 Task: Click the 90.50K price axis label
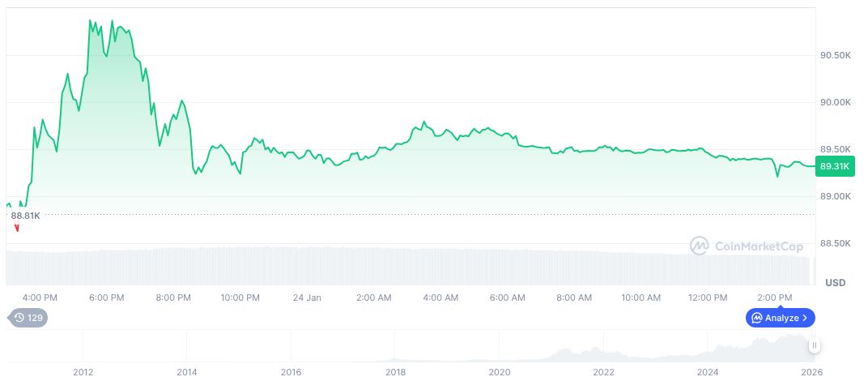pos(835,56)
